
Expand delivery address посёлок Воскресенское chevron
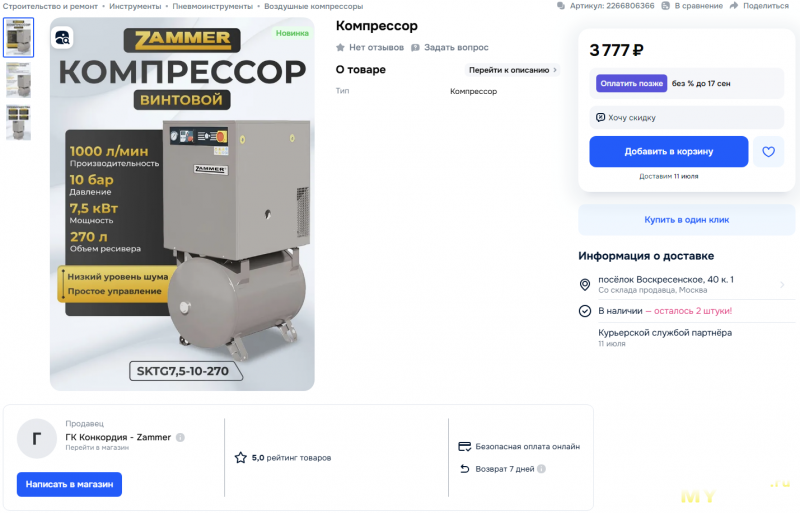tap(782, 284)
